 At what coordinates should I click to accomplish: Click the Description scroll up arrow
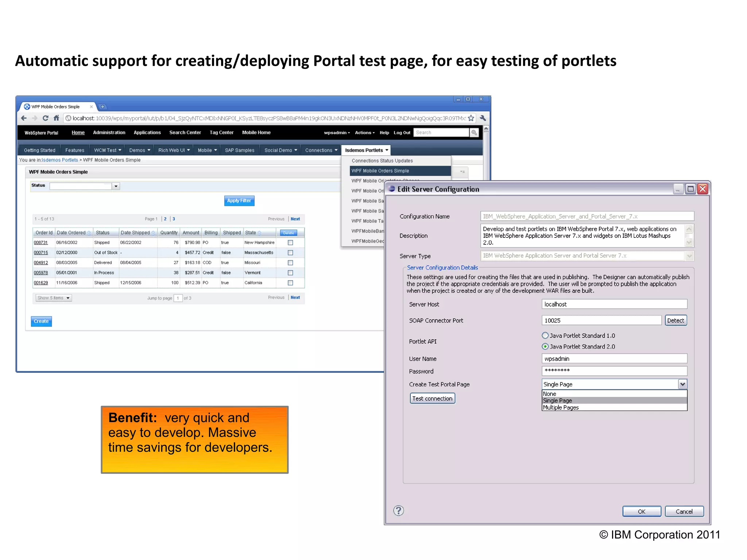click(x=689, y=229)
